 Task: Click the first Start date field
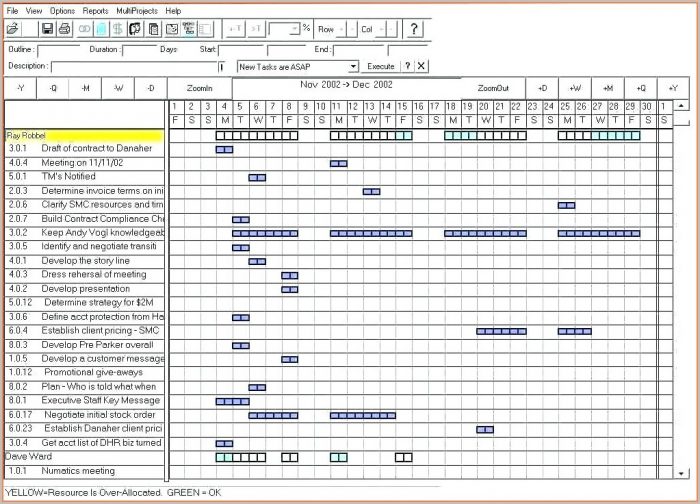[x=241, y=50]
